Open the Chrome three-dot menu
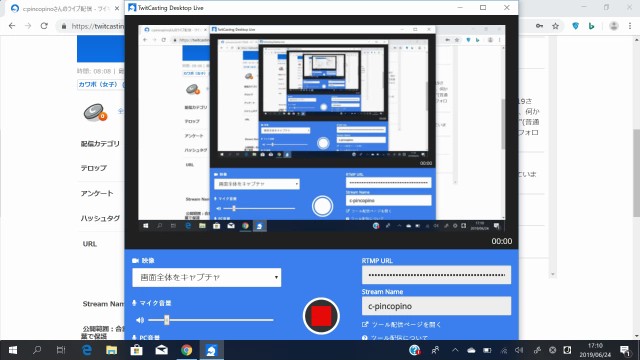Viewport: 640px width, 360px height. tap(630, 26)
